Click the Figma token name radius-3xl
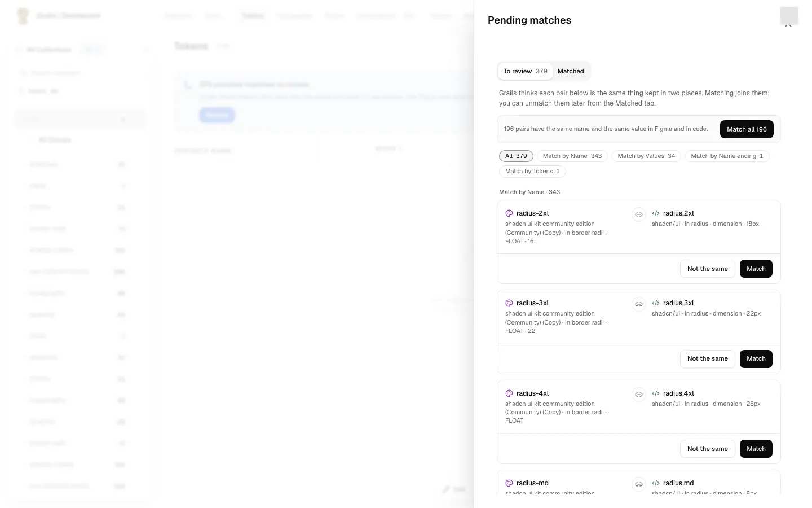812x508 pixels. [x=532, y=303]
